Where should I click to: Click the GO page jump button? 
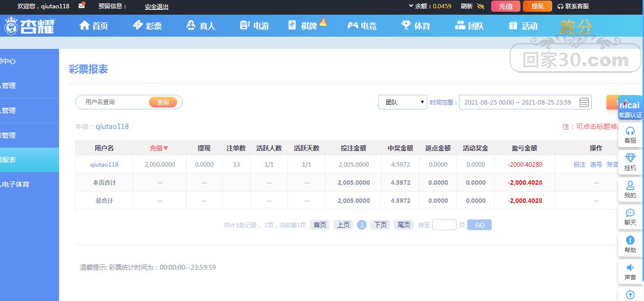click(479, 225)
